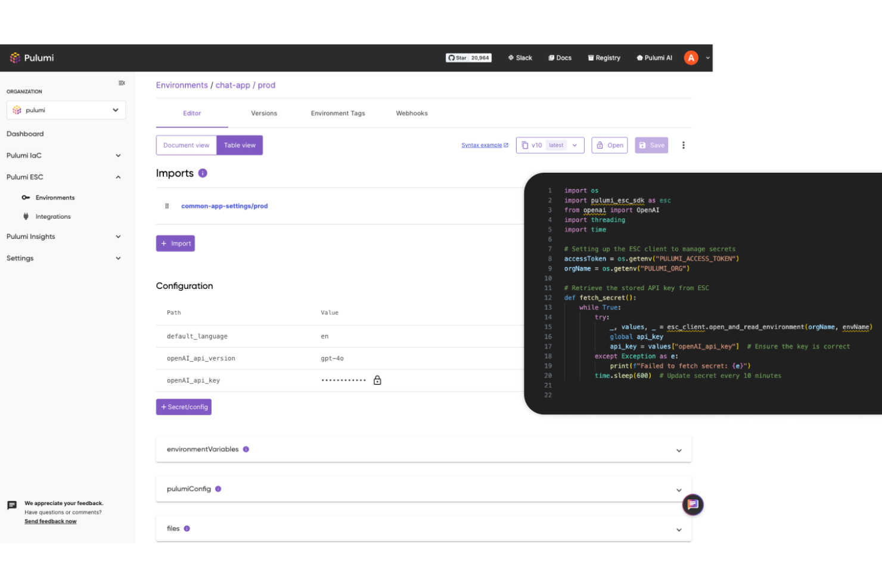Toggle the lock icon on openAI_api_key
Image resolution: width=882 pixels, height=588 pixels.
(377, 380)
